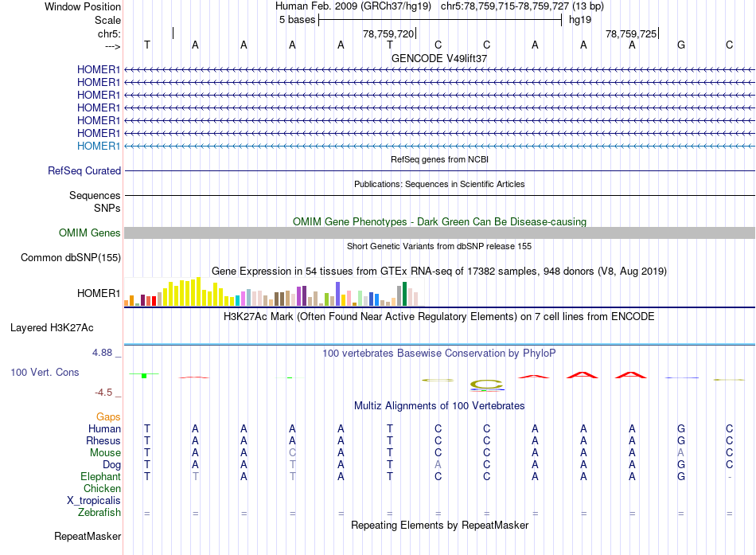Select the tallest yellow GTEx expression bar
This screenshot has width=756, height=555.
(198, 291)
